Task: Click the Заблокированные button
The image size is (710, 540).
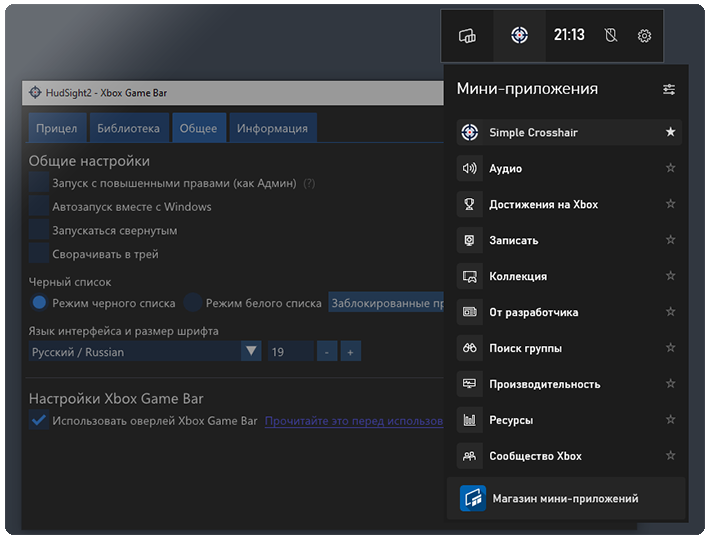Action: point(386,303)
